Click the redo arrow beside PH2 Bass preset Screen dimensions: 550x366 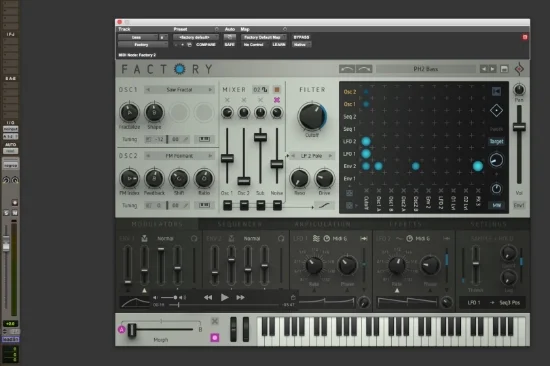[x=364, y=69]
